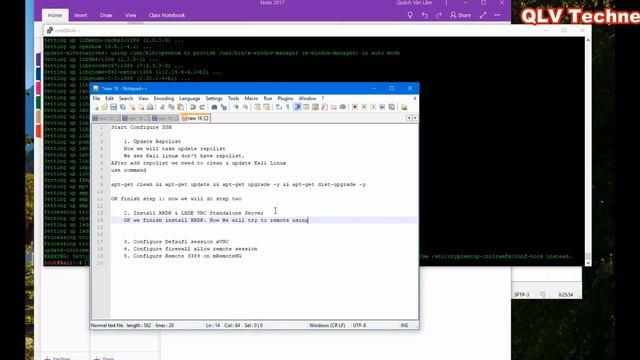Click the Open file toolbar icon in Notepad++
The image size is (640, 360).
point(104,107)
